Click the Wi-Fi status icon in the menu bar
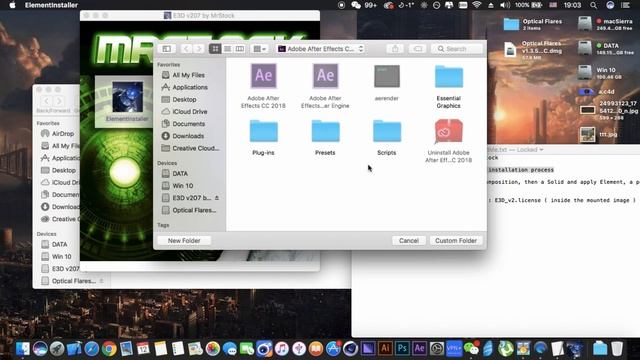This screenshot has width=640, height=360. tap(477, 5)
